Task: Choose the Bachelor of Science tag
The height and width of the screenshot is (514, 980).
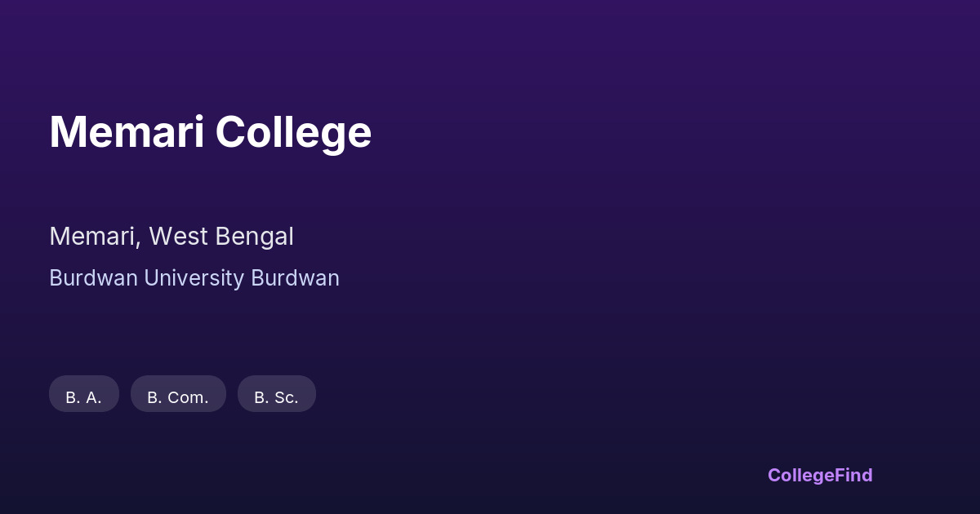Action: (276, 395)
